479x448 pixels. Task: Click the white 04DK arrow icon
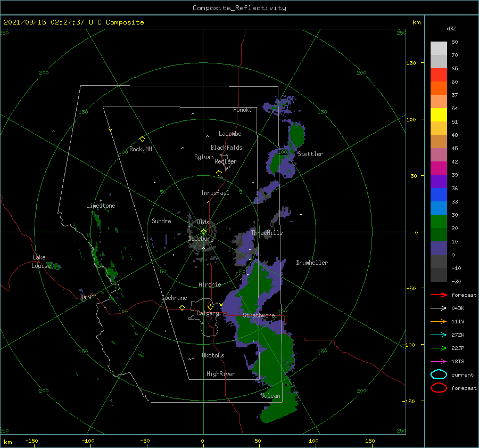tap(439, 308)
